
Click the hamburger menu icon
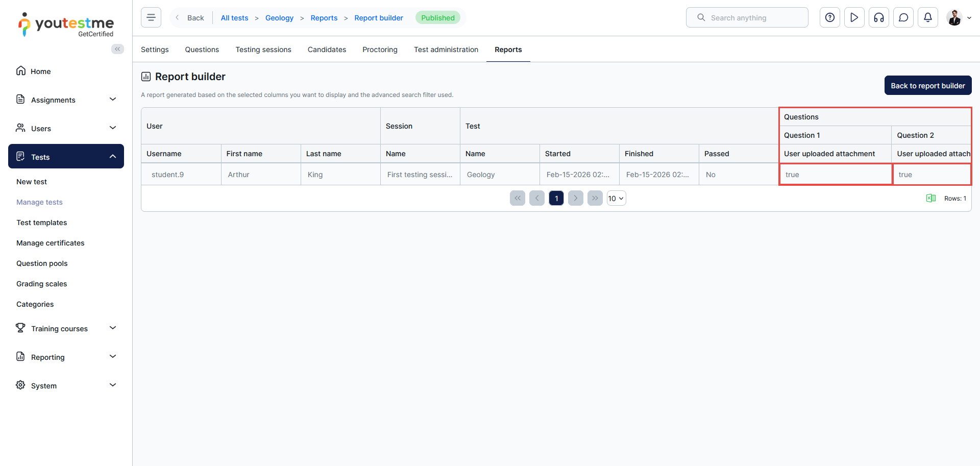coord(151,17)
